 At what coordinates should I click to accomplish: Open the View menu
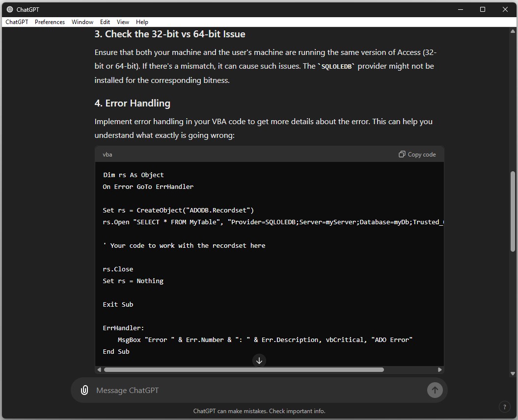(123, 22)
